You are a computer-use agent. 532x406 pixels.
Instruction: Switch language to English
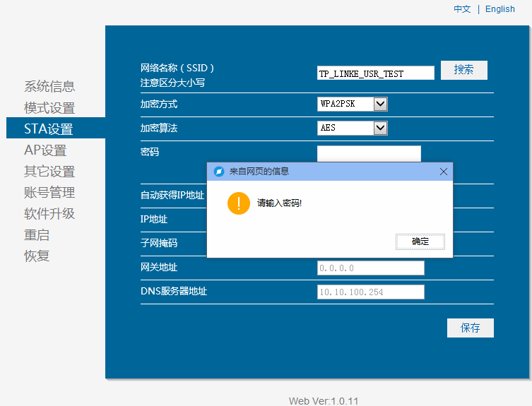[x=500, y=9]
